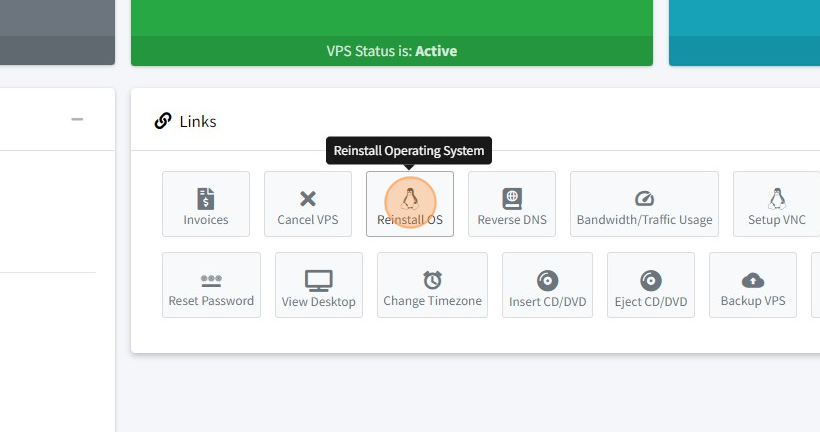
Task: Open the Setup VNC button
Action: [777, 204]
